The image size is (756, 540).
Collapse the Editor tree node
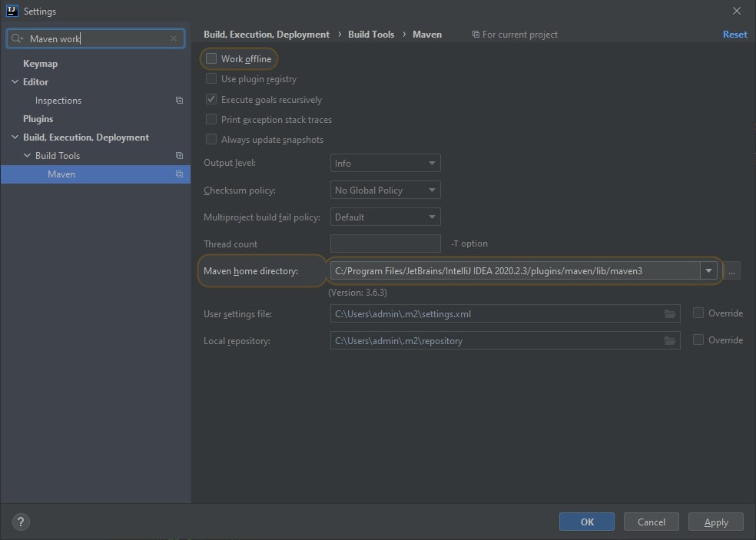pyautogui.click(x=15, y=82)
